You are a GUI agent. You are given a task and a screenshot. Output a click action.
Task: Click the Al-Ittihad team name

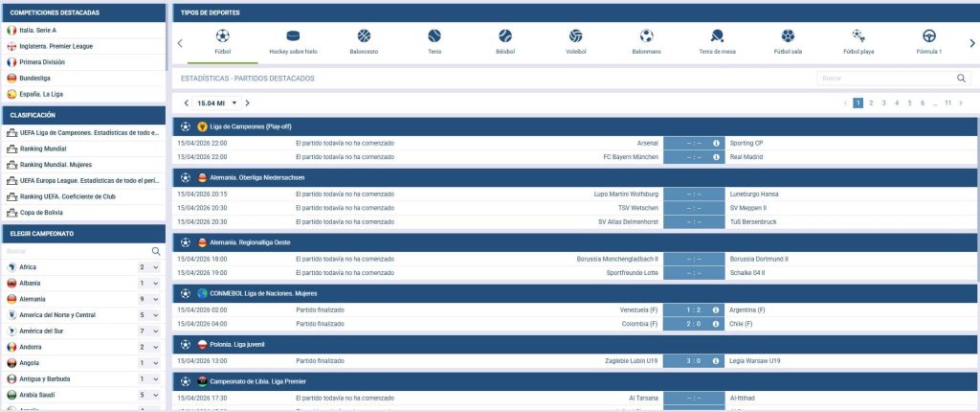[744, 399]
